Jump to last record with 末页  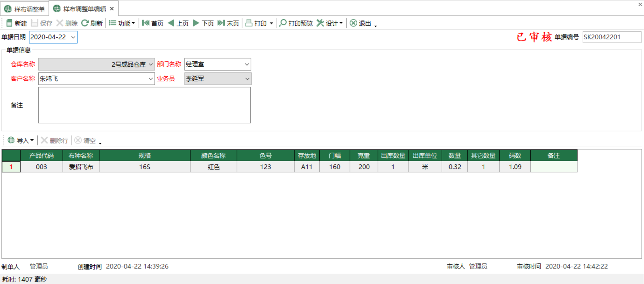pos(228,23)
